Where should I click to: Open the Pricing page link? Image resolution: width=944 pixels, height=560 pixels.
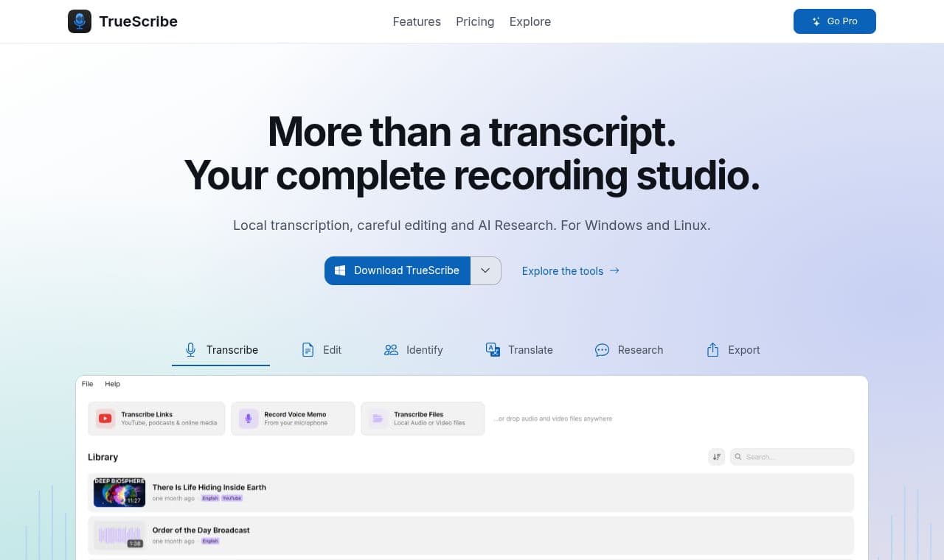[475, 21]
